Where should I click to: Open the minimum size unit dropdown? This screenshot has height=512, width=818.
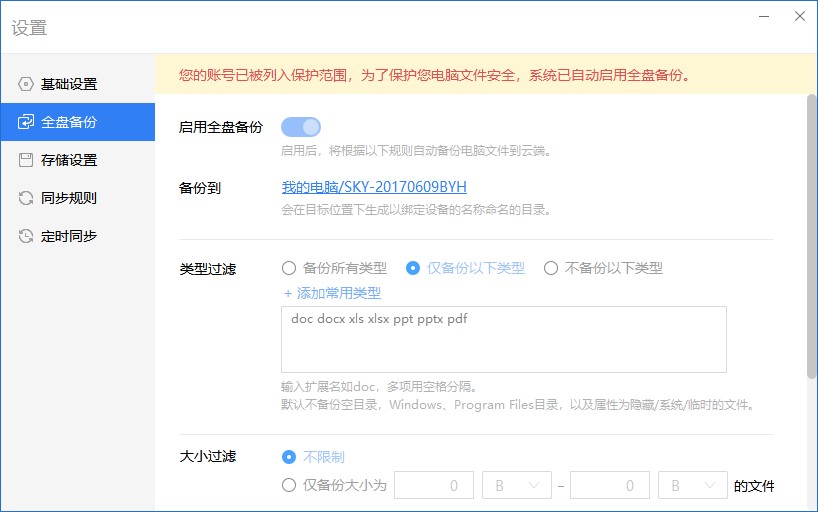click(x=517, y=485)
